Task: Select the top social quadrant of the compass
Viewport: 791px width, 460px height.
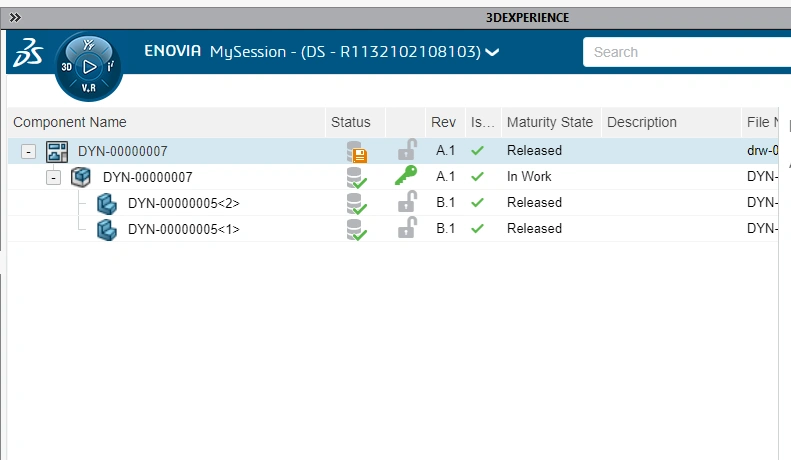Action: click(x=89, y=44)
